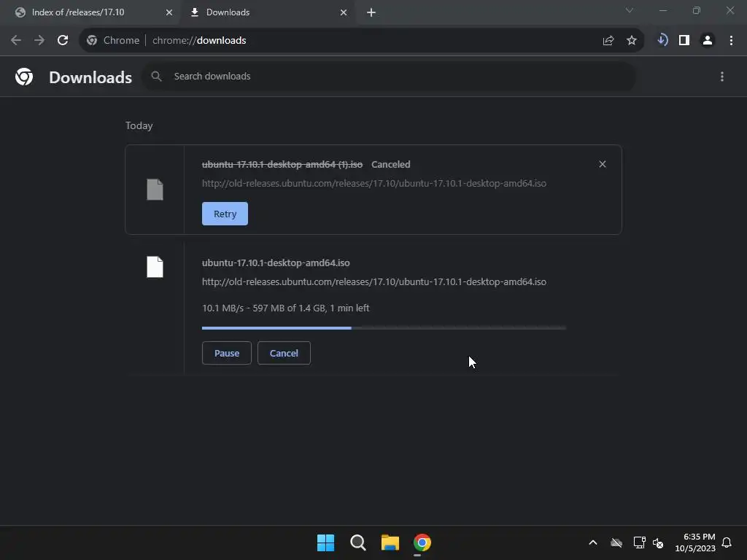This screenshot has width=747, height=560.
Task: Click the Canceled status label
Action: pos(391,164)
